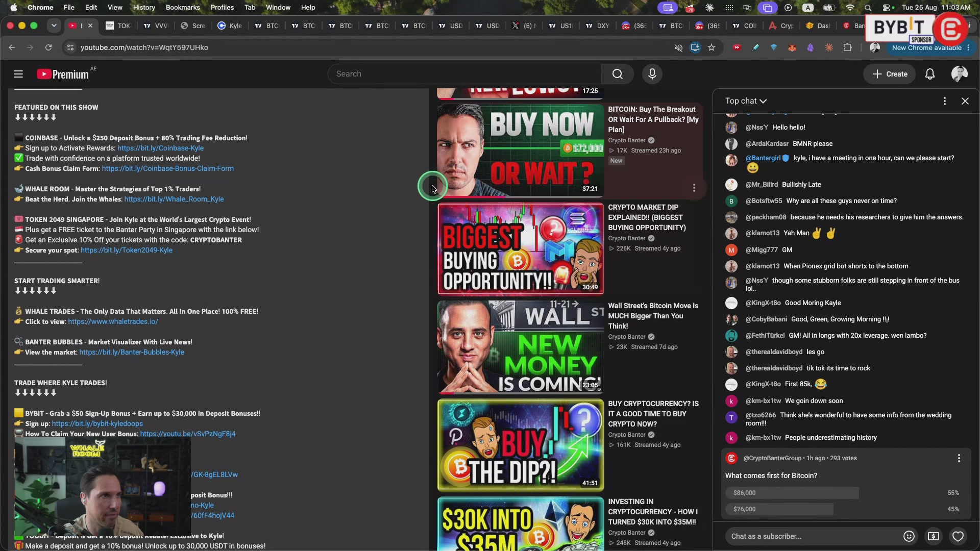Open the Wall Street New Money thumbnail

521,347
